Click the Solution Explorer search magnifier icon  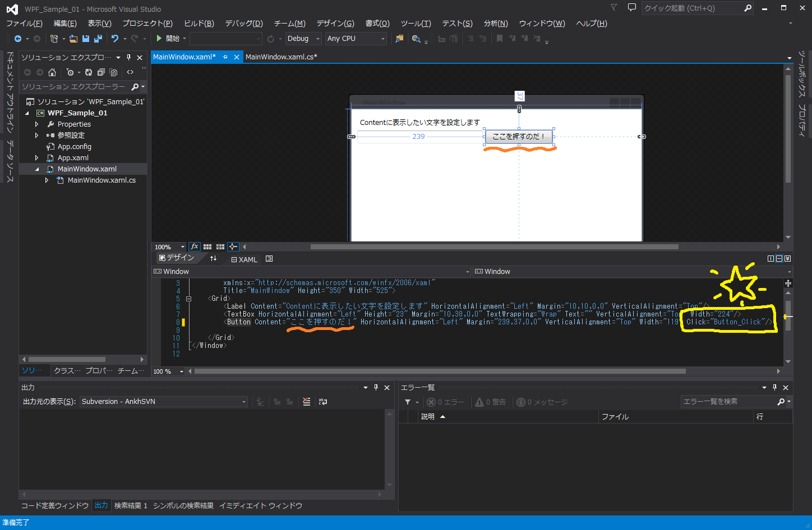pyautogui.click(x=135, y=87)
